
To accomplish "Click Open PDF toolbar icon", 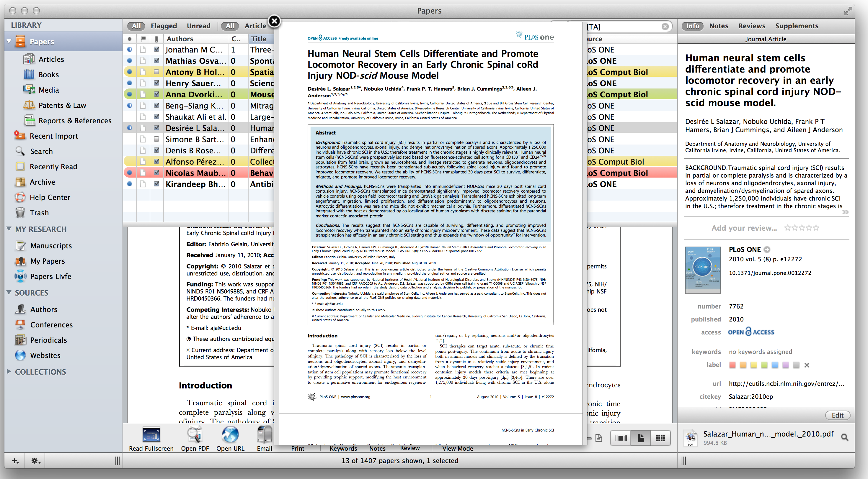I will tap(195, 435).
